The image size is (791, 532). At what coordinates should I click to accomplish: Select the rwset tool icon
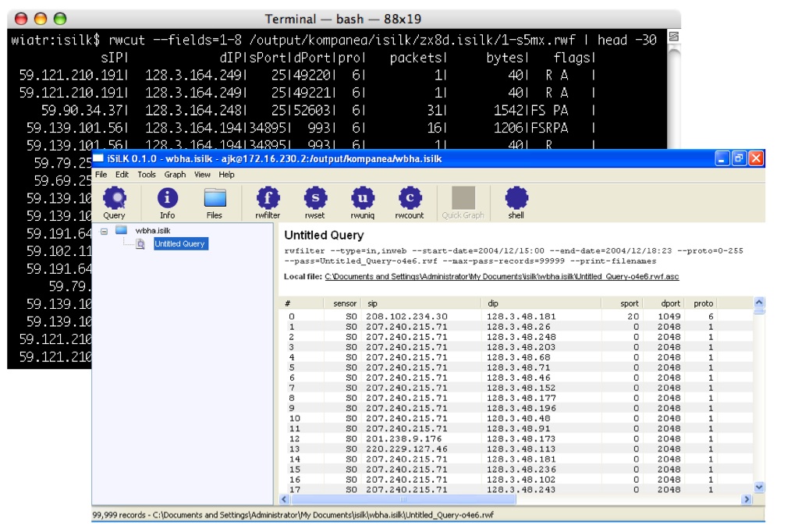(x=315, y=200)
